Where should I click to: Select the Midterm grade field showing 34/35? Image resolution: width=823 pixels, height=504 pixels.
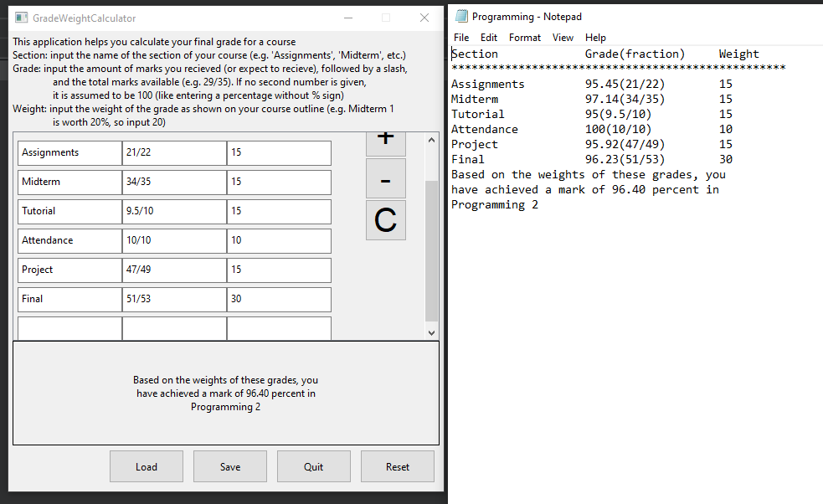click(x=174, y=182)
